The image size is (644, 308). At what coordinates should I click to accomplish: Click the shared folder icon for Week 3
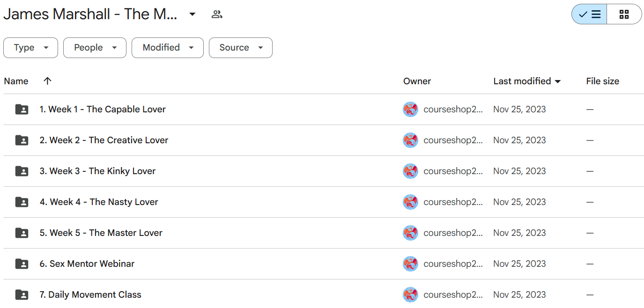point(22,171)
